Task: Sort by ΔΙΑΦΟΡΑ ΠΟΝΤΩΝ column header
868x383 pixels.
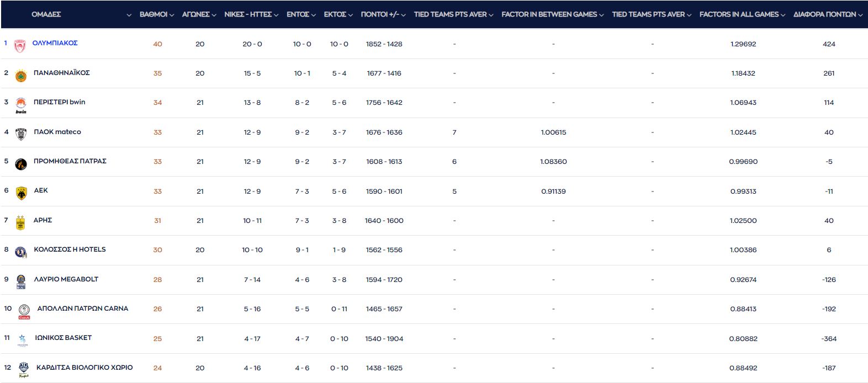Action: point(827,14)
